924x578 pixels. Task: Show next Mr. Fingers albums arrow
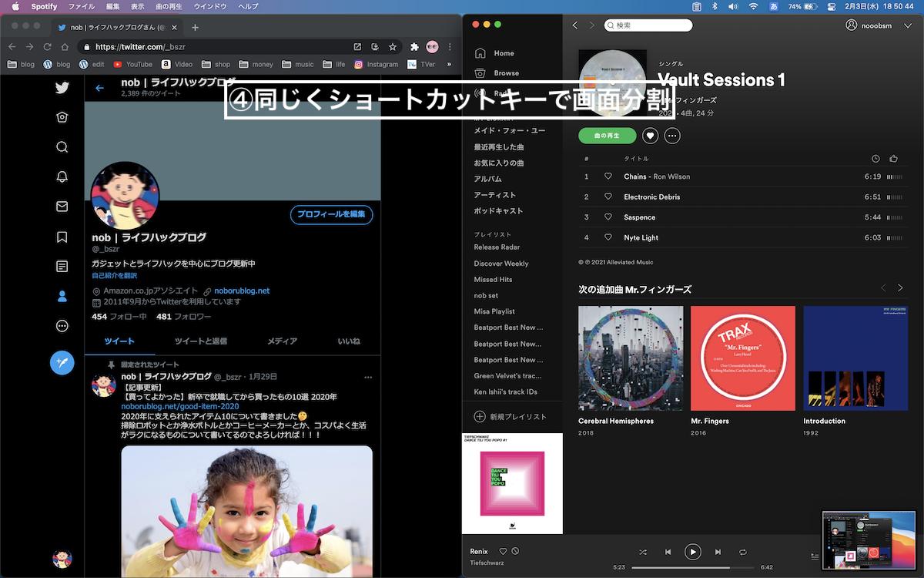[900, 288]
